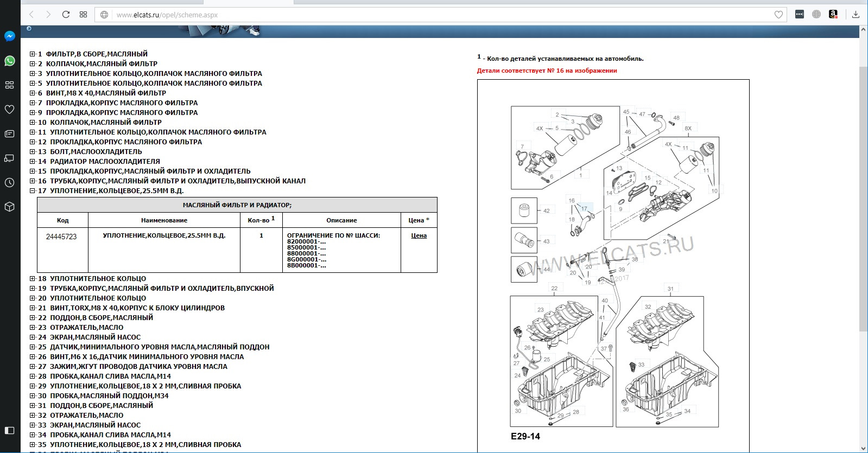The height and width of the screenshot is (453, 868).
Task: Expand item 2 КОЛПАЧОК,МАСЛЯНЫЙ ФИЛЬТР
Action: point(33,64)
